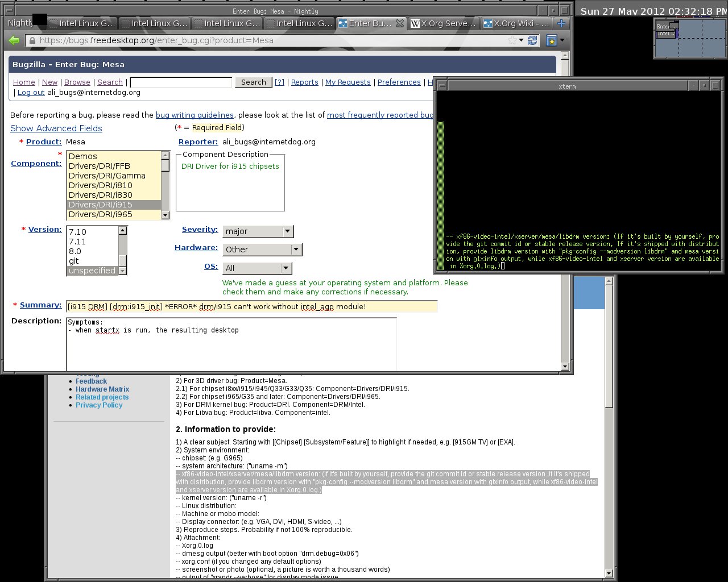
Task: Open the OS dropdown showing All
Action: pos(286,268)
